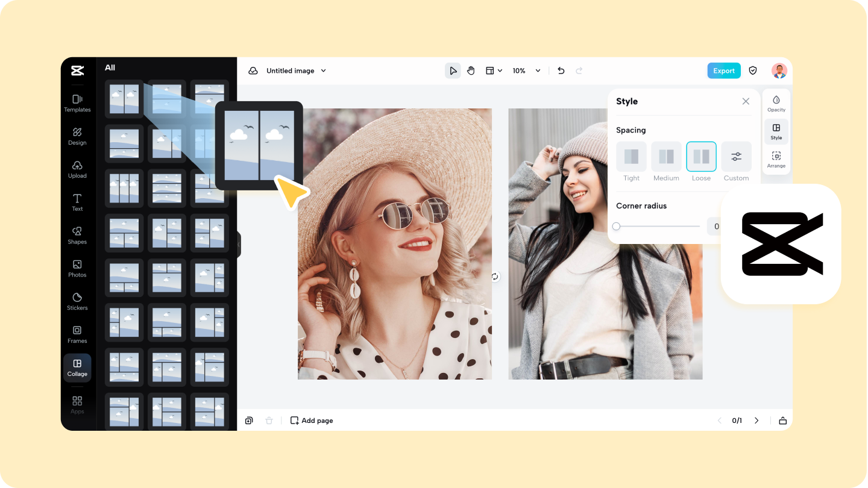Expand the Untitled image title dropdown
The height and width of the screenshot is (488, 868).
tap(324, 70)
